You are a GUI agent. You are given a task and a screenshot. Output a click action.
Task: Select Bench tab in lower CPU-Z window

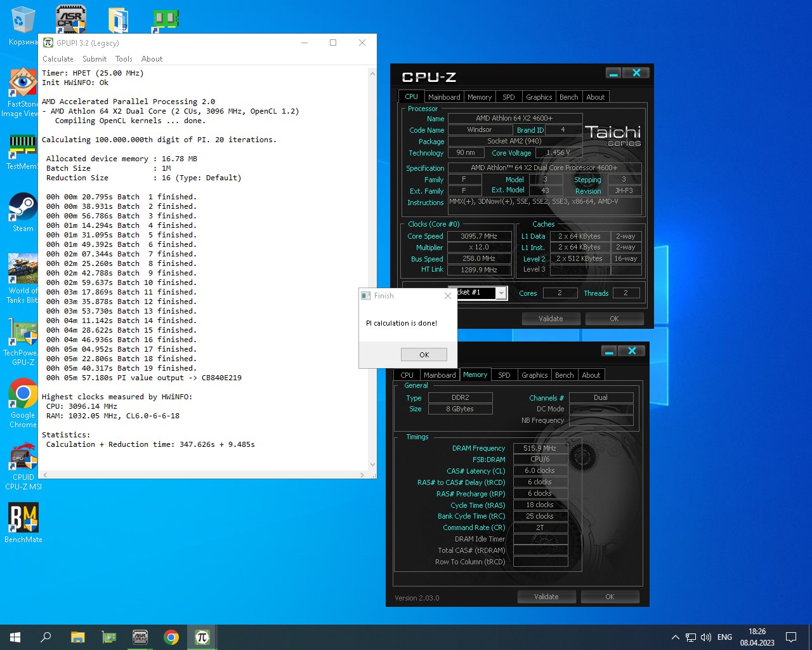pos(565,375)
